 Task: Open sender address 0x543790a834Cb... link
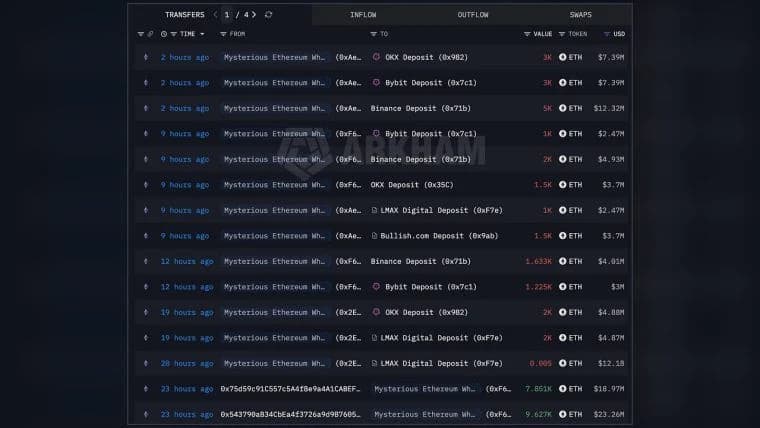tap(290, 414)
